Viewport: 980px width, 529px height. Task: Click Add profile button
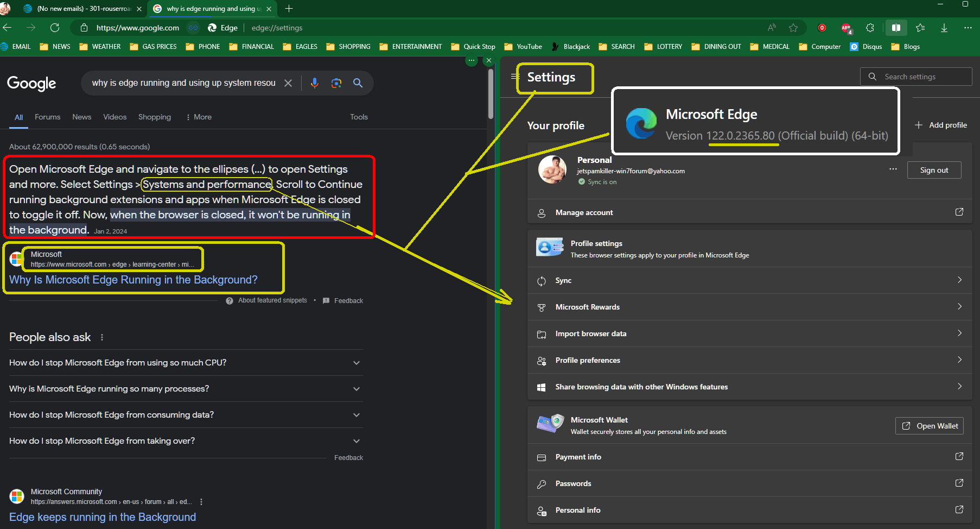(x=941, y=125)
